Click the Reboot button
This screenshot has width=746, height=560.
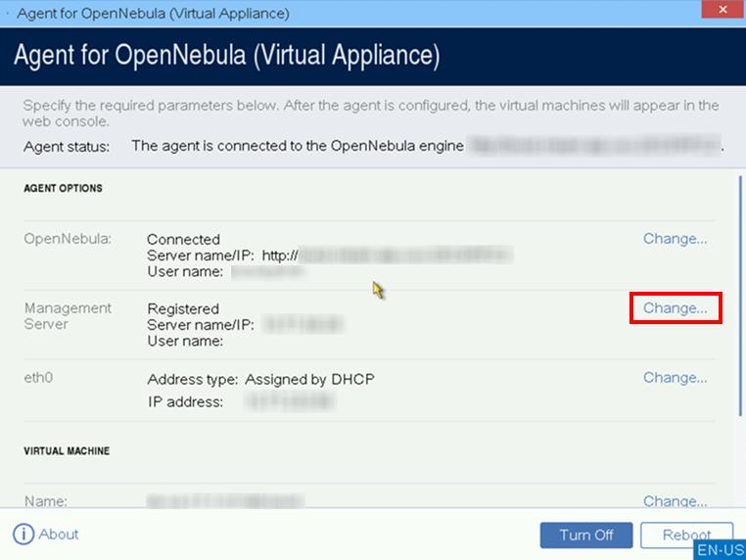pyautogui.click(x=686, y=535)
